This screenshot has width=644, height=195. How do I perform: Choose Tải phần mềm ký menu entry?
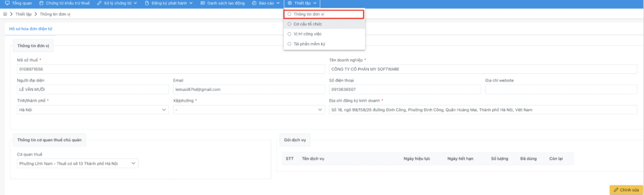point(309,44)
